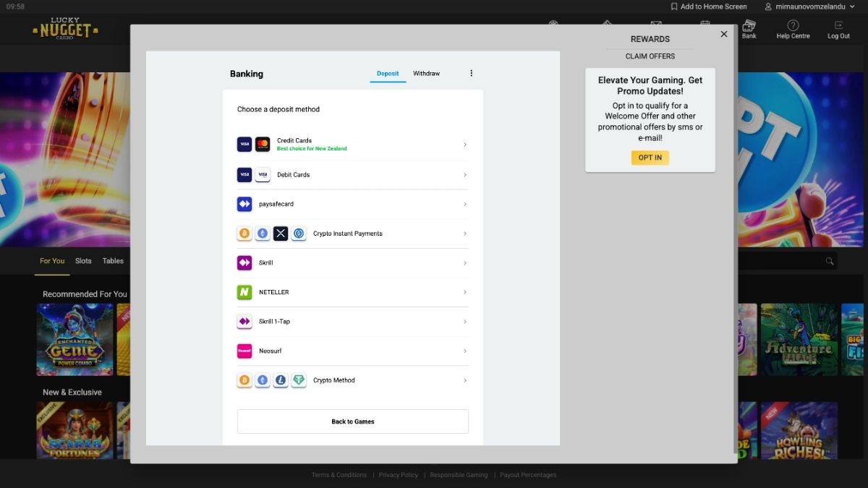The image size is (868, 488).
Task: Click the Litecoin icon in Crypto Method row
Action: [281, 380]
